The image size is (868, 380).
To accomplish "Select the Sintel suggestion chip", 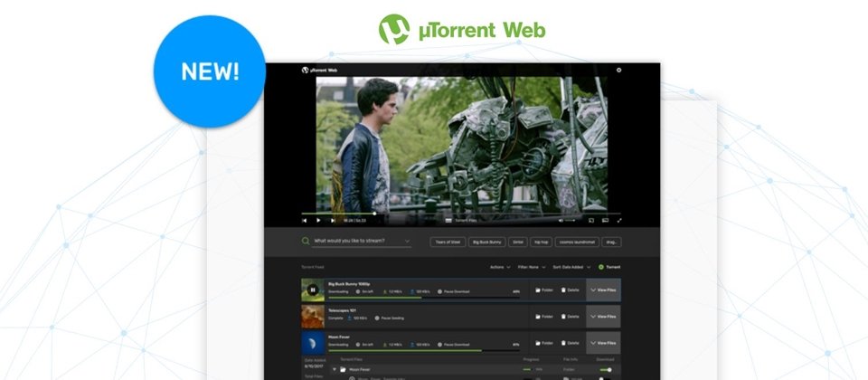I will click(517, 242).
